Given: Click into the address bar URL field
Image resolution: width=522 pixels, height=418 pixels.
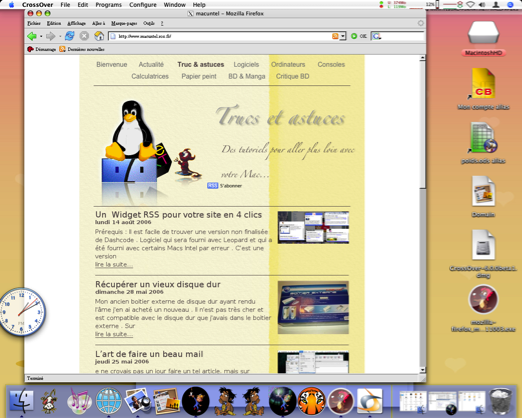Looking at the screenshot, I should tap(223, 36).
